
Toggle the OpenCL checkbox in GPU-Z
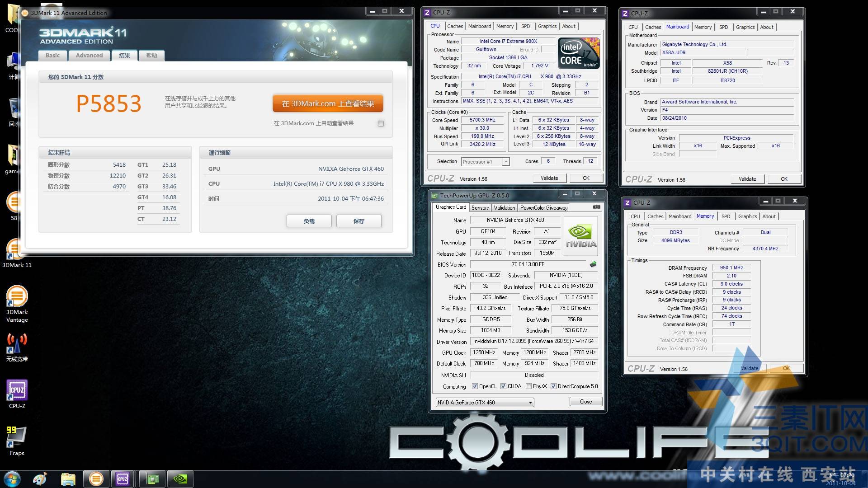click(475, 386)
